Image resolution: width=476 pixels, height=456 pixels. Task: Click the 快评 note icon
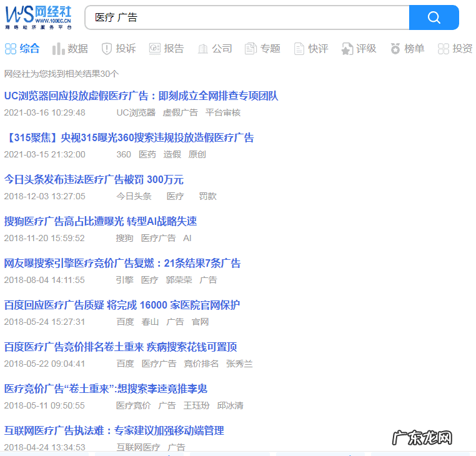299,49
